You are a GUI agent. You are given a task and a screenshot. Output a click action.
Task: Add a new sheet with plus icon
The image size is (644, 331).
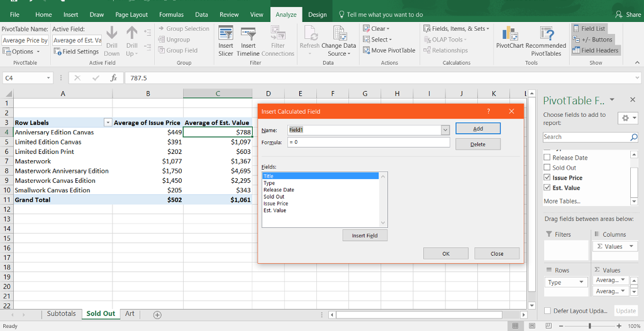pos(157,314)
